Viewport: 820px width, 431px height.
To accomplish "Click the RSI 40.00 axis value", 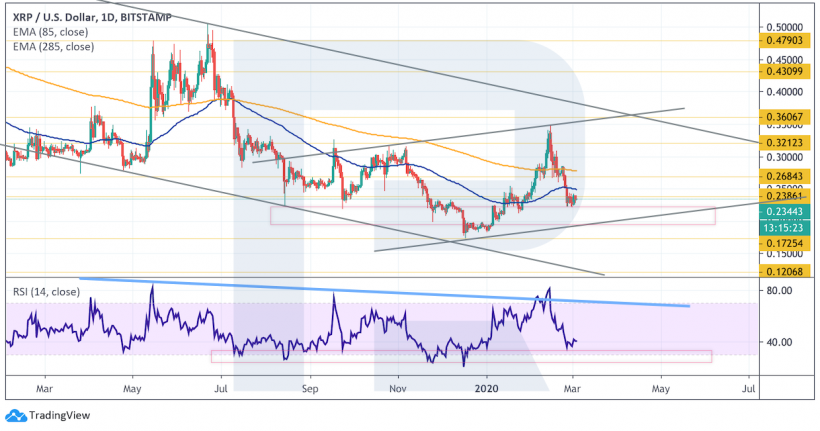I will coord(778,342).
